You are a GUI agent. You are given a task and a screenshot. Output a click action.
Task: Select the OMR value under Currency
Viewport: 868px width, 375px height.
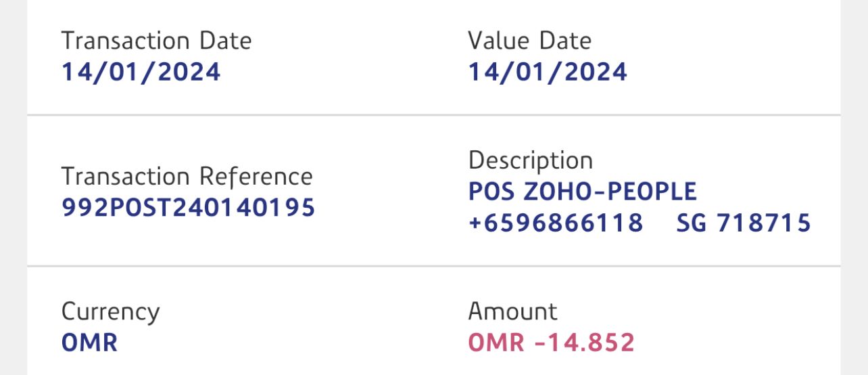[x=89, y=343]
